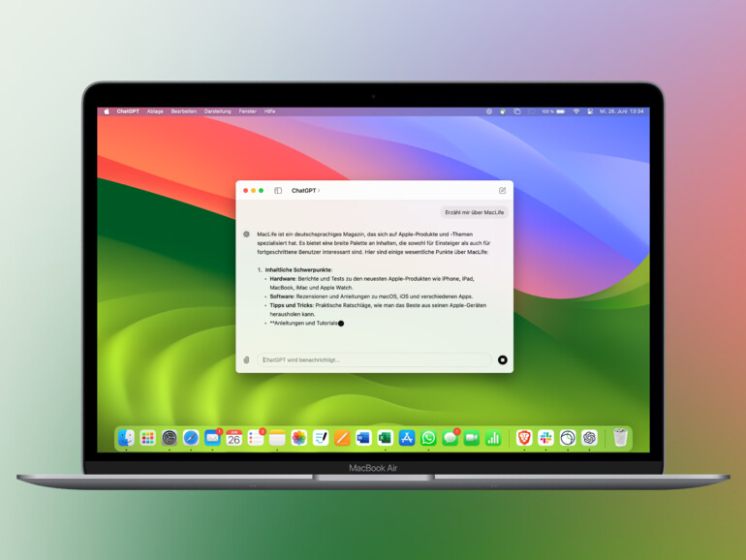Open WhatsApp from the Dock
The image size is (746, 560).
click(428, 438)
